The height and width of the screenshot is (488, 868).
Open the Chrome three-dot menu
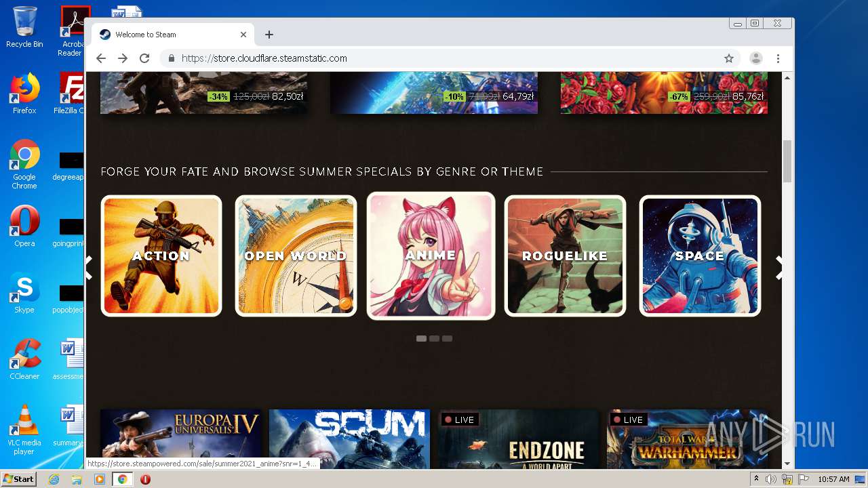[x=778, y=58]
